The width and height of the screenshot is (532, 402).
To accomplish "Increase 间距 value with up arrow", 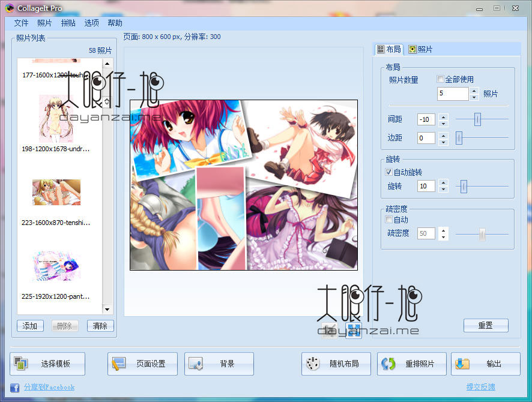I will pyautogui.click(x=444, y=116).
